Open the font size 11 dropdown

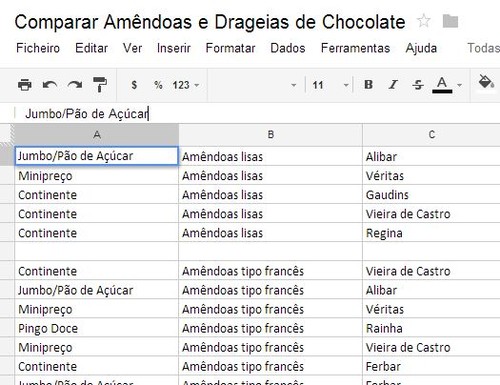pos(330,85)
